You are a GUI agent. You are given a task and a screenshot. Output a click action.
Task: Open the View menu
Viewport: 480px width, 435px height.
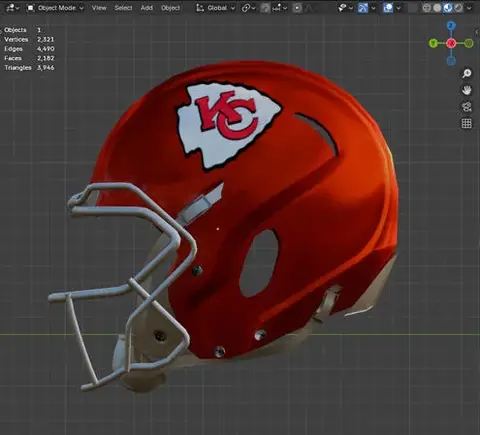[99, 8]
